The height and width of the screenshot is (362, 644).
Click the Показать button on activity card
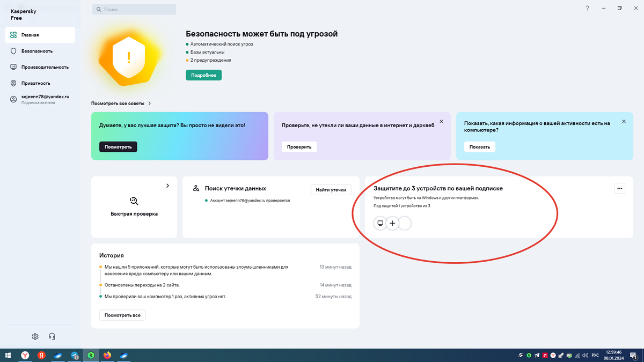tap(480, 146)
